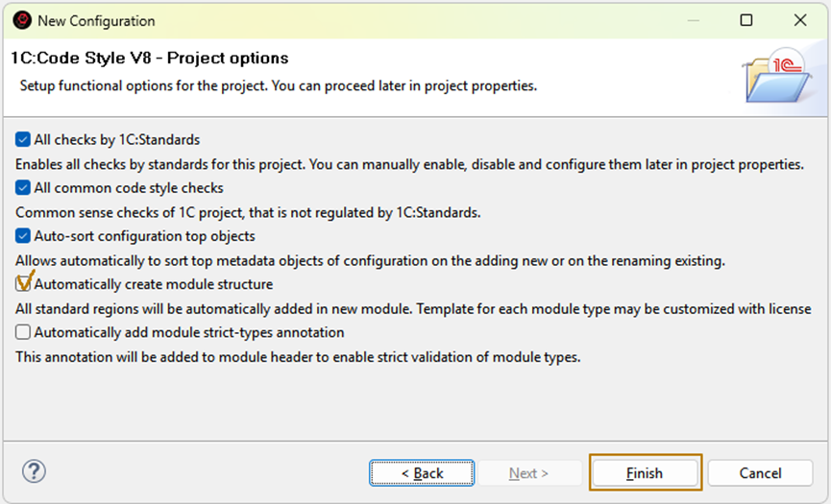Click the Enables all checks by standards description
The image size is (831, 504).
[409, 164]
